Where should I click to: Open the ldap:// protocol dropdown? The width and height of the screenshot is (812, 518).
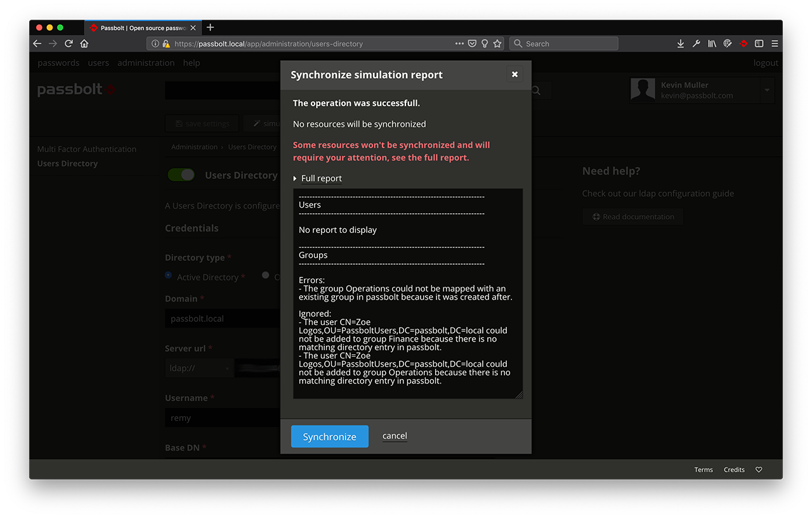tap(200, 368)
